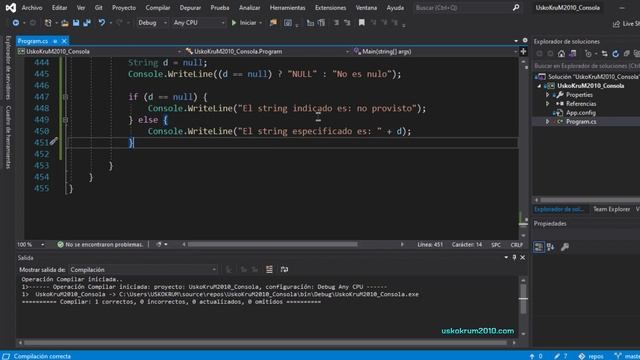Expand the Program.cs tree node
The height and width of the screenshot is (360, 640).
[x=548, y=122]
